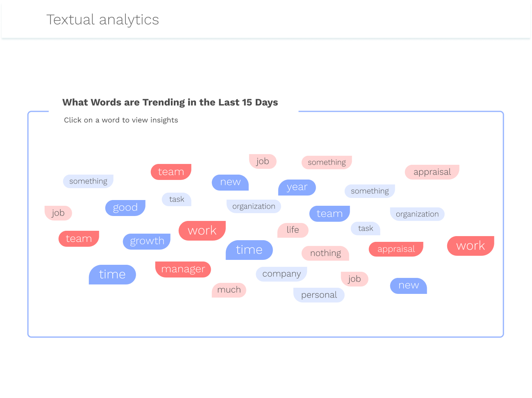Select the blue 'growth' word bubble
This screenshot has width=532, height=398.
(147, 241)
